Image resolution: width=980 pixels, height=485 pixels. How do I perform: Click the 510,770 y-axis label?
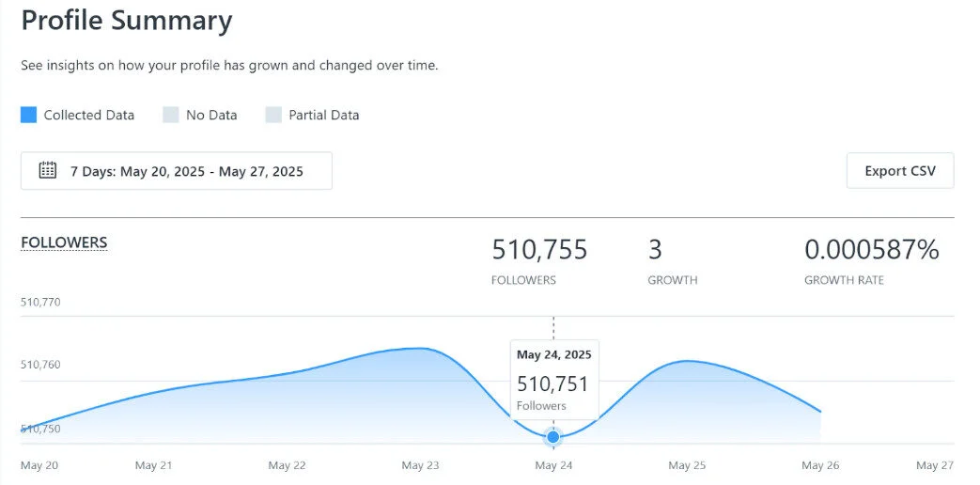40,303
